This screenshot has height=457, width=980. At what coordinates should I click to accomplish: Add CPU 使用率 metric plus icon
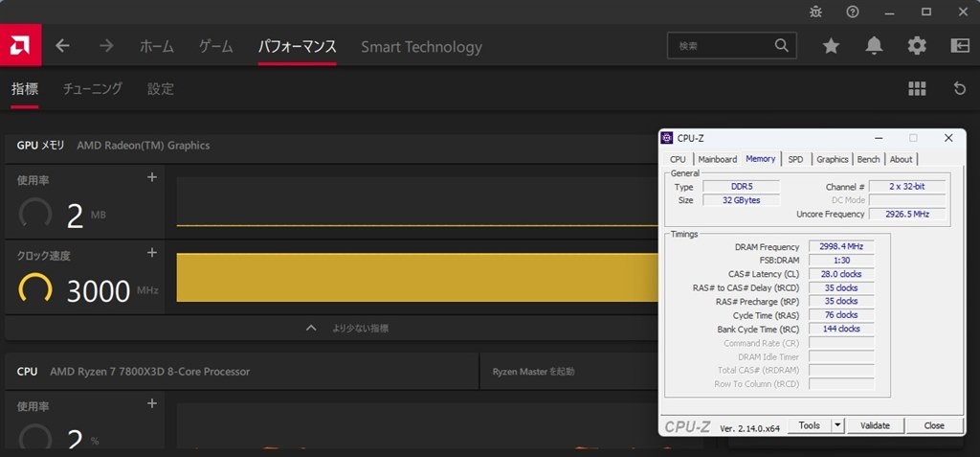152,403
